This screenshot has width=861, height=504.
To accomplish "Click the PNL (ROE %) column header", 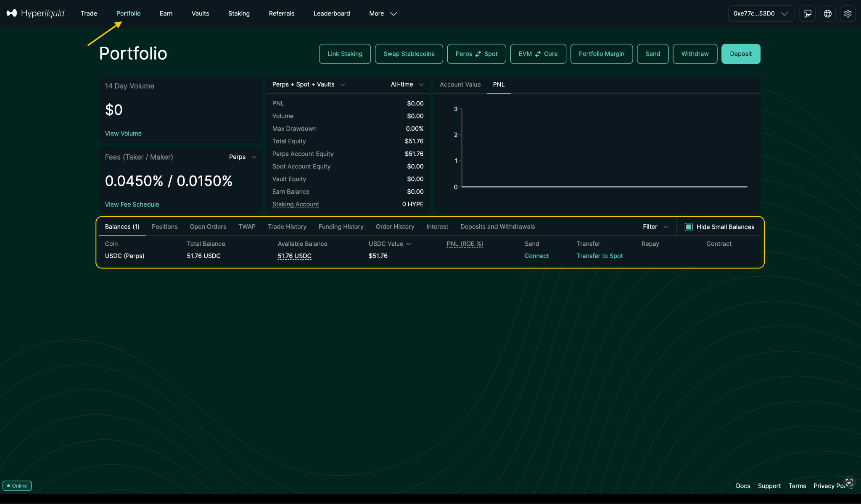I will (465, 244).
